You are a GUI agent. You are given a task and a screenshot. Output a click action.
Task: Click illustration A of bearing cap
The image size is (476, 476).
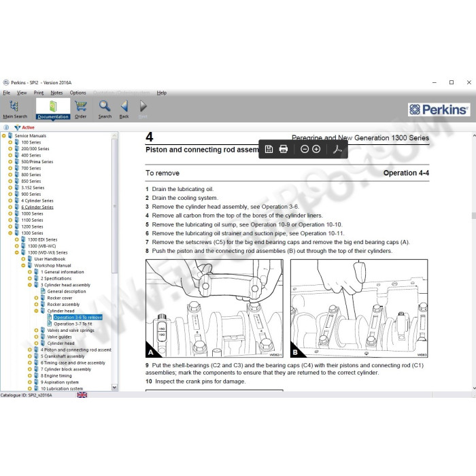point(214,308)
